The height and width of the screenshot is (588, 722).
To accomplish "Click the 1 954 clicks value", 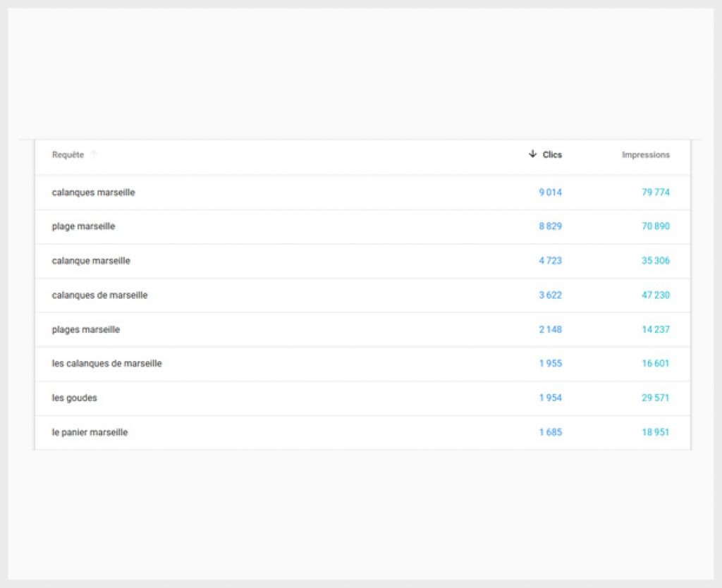I will (550, 398).
